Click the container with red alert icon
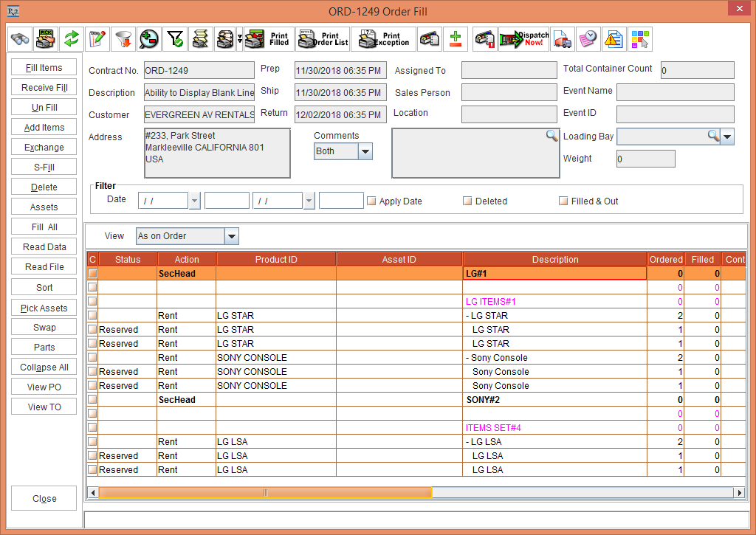 click(x=485, y=39)
